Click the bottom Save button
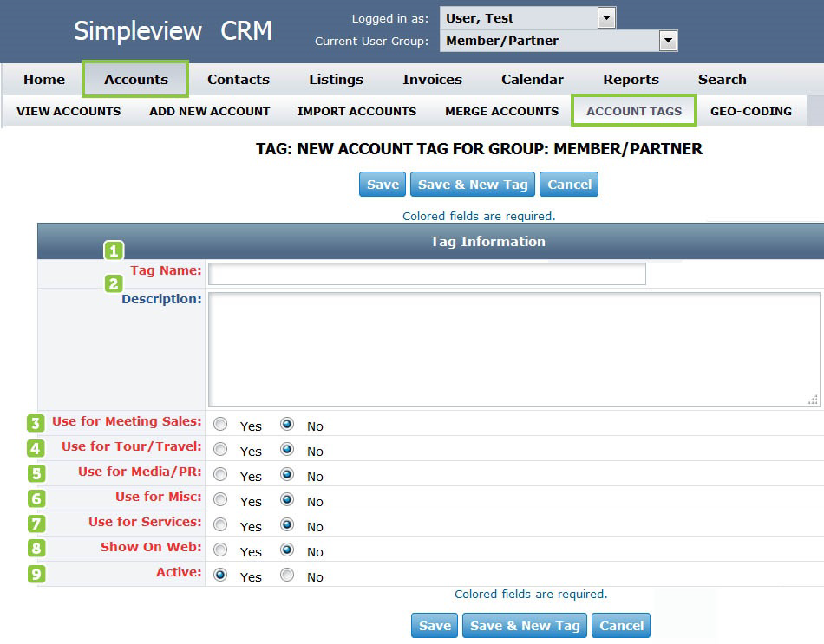 435,626
